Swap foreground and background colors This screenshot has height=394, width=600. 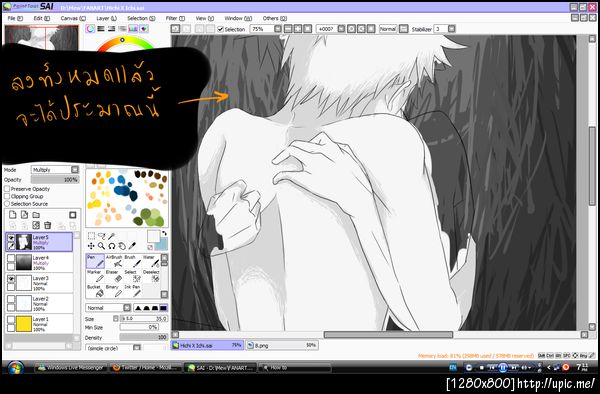point(165,233)
